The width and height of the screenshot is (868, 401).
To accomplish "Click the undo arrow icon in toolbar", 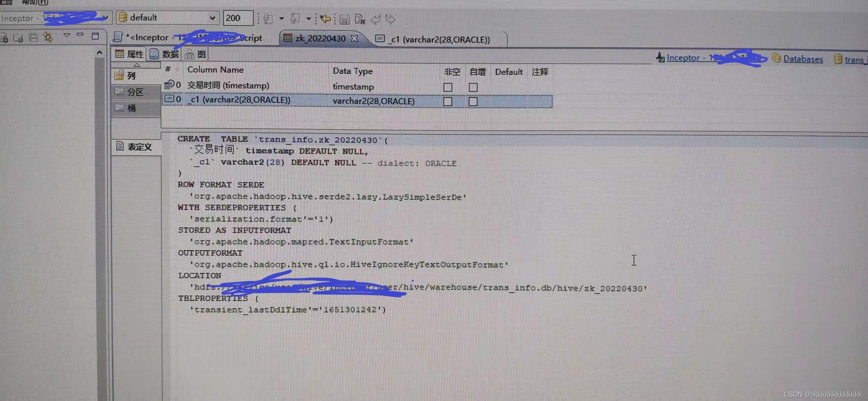I will click(x=376, y=19).
